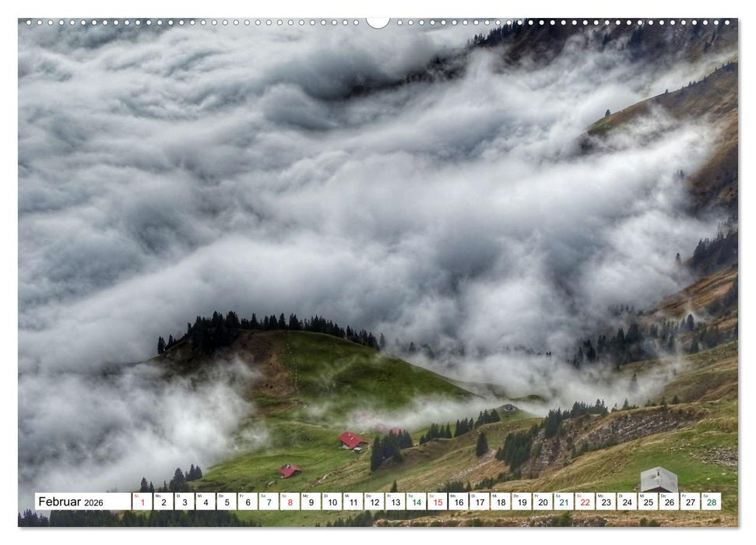The image size is (756, 545).
Task: Select date 18 in calendar strip
Action: click(500, 502)
